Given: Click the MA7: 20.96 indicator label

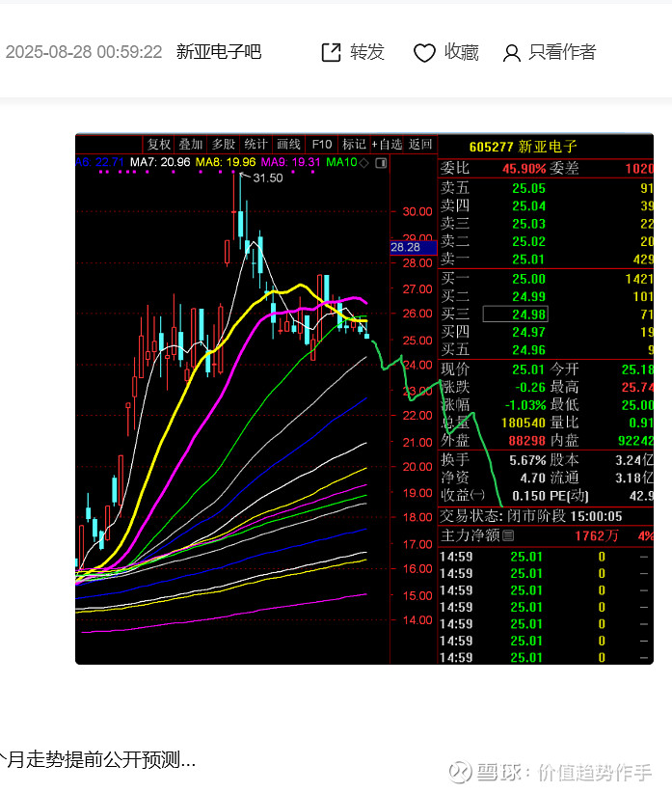Looking at the screenshot, I should click(160, 162).
